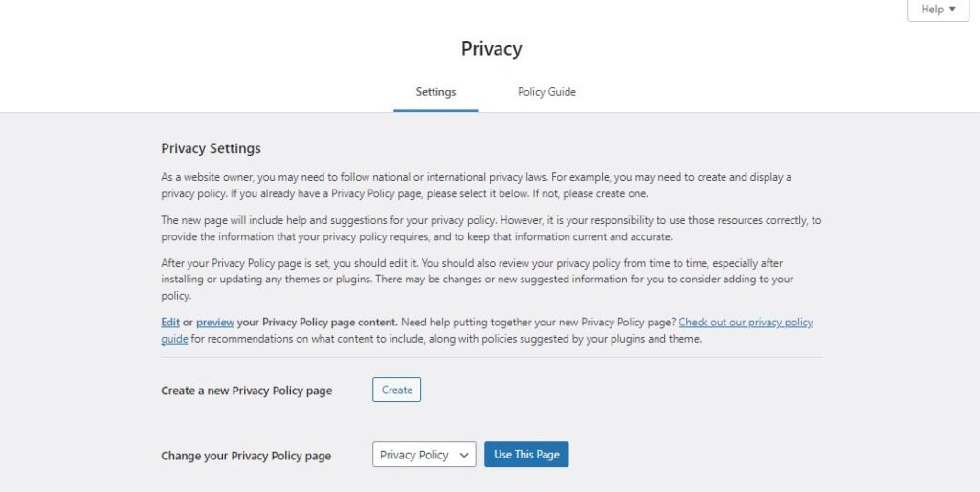Viewport: 980px width, 492px height.
Task: Click the paragraph starting "As a website owner"
Action: pyautogui.click(x=477, y=186)
